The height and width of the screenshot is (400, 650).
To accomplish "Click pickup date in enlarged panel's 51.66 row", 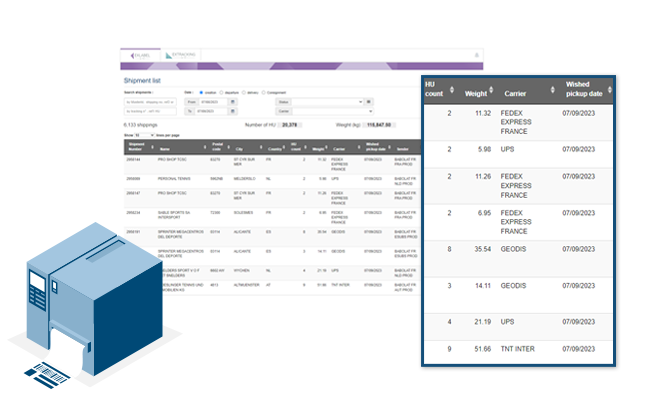I will 579,349.
